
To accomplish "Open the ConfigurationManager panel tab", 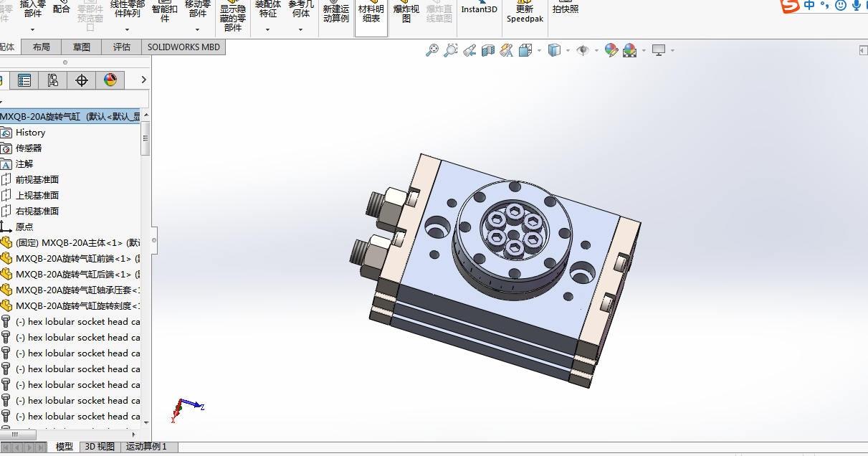I will point(52,80).
